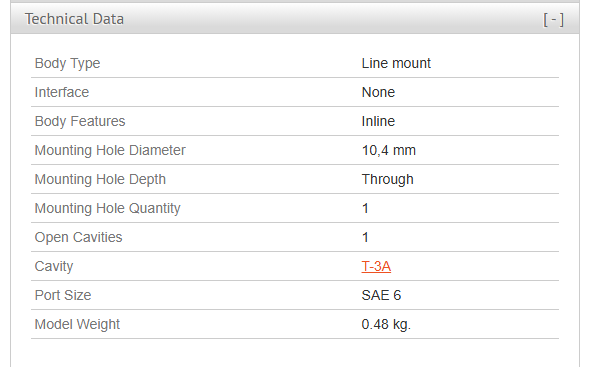Select Mounting Hole Depth label

[x=100, y=180]
